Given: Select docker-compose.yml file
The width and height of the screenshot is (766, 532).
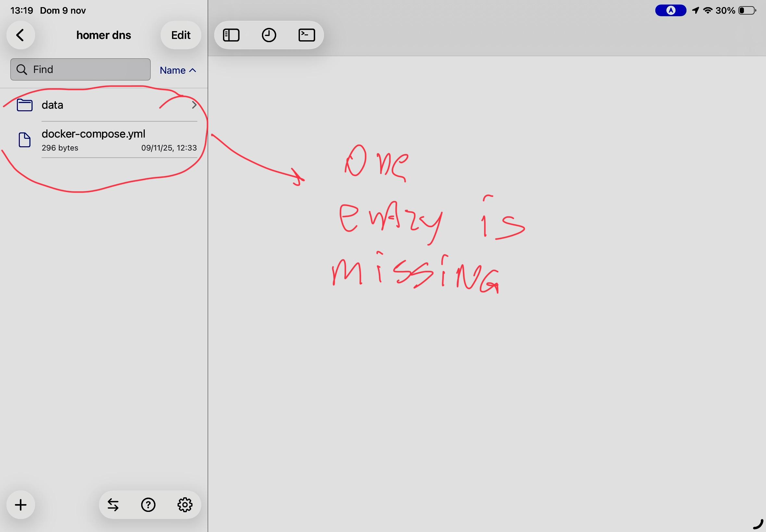Looking at the screenshot, I should tap(93, 134).
